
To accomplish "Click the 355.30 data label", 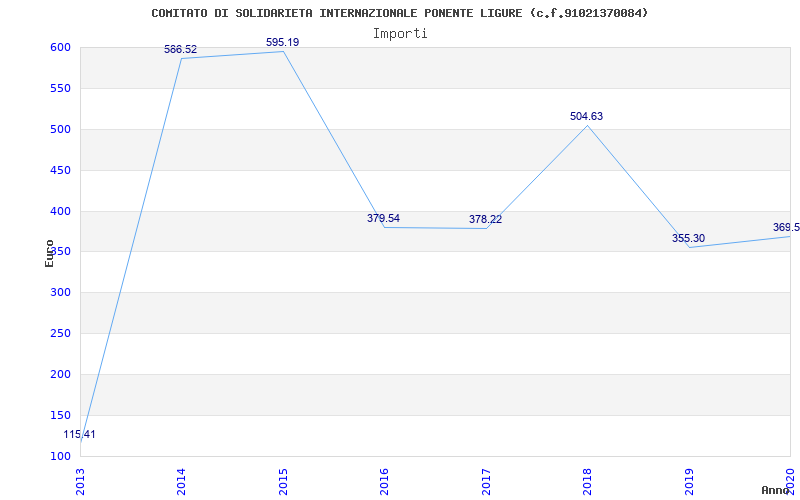I will 689,238.
